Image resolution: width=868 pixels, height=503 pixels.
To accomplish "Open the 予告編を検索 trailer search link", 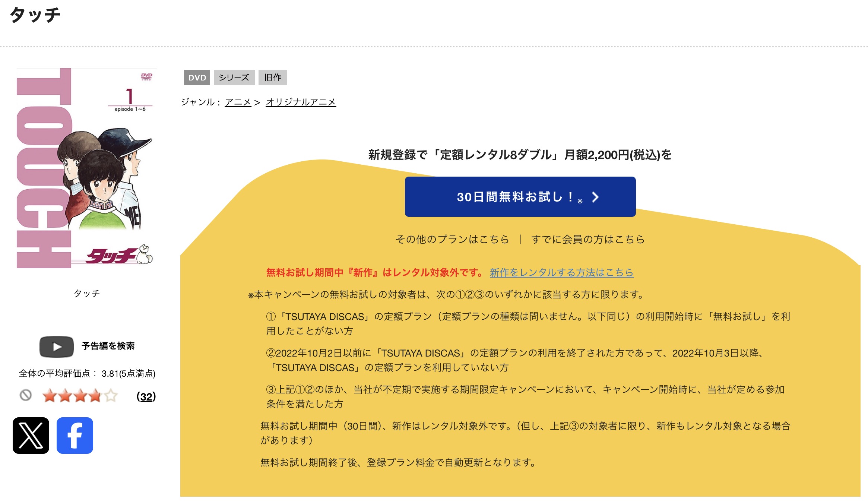I will click(x=108, y=346).
